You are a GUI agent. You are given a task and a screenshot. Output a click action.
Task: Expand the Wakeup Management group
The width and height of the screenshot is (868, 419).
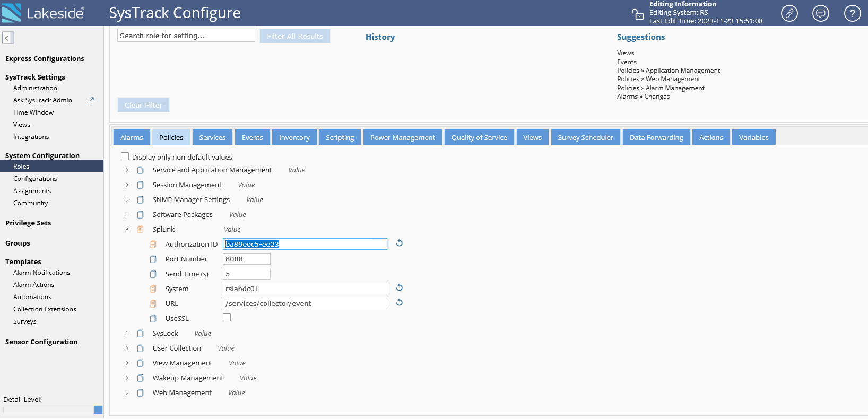coord(127,378)
